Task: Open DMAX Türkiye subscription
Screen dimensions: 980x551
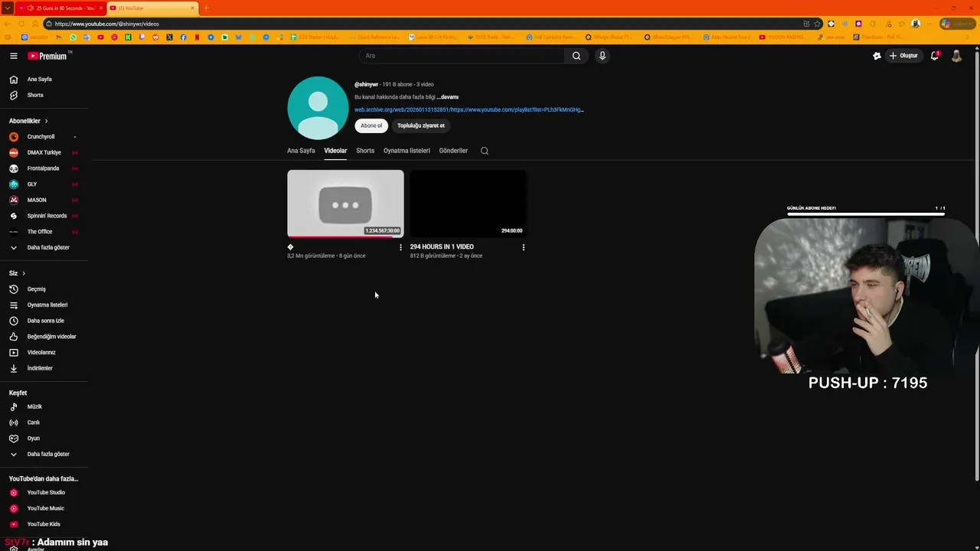Action: pyautogui.click(x=44, y=152)
